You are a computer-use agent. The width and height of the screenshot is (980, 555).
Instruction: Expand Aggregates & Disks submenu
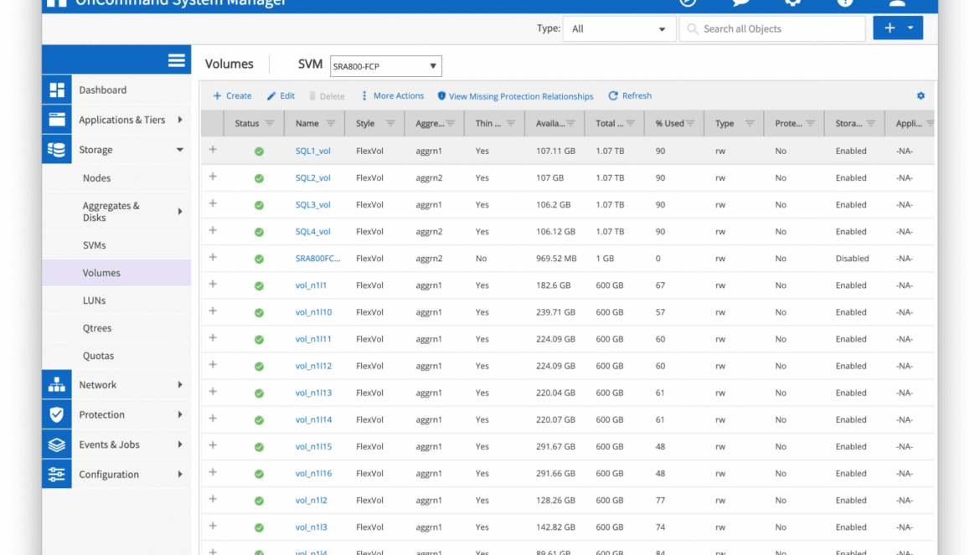point(180,212)
